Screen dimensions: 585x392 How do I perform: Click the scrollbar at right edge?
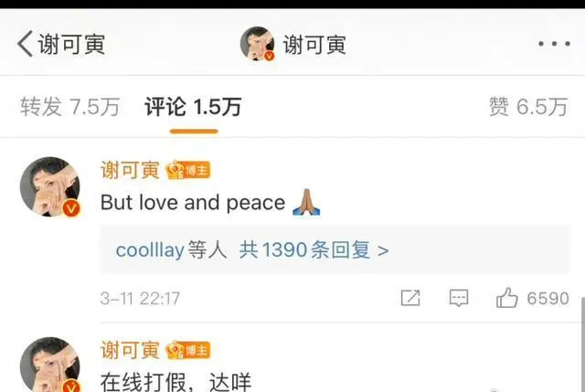click(583, 344)
